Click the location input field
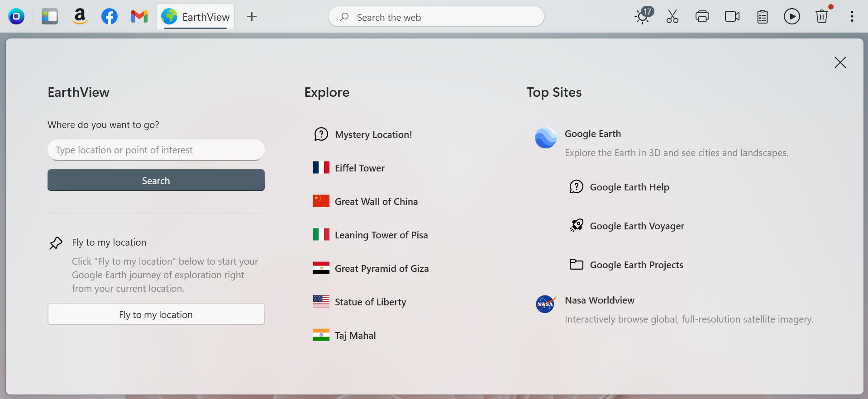The height and width of the screenshot is (399, 868). pyautogui.click(x=156, y=150)
